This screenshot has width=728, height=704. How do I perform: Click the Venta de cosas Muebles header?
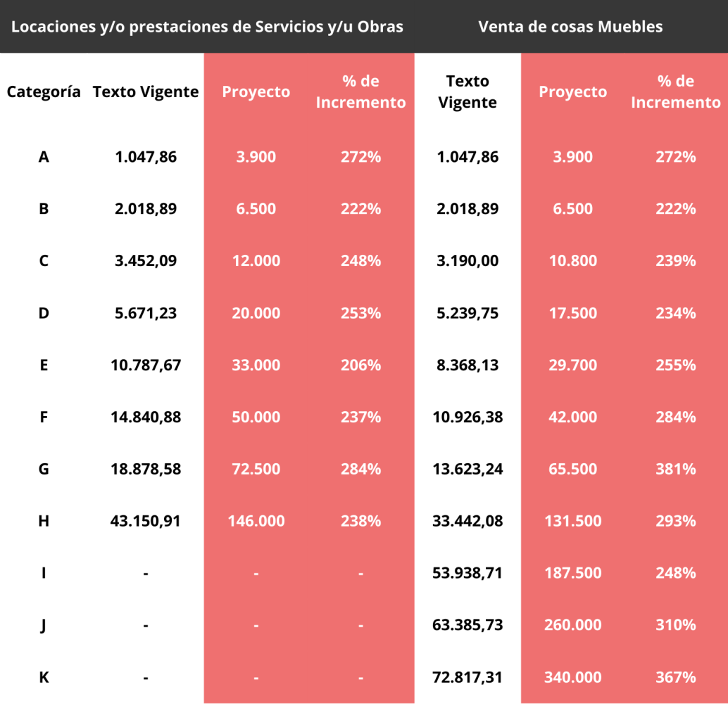pyautogui.click(x=570, y=27)
